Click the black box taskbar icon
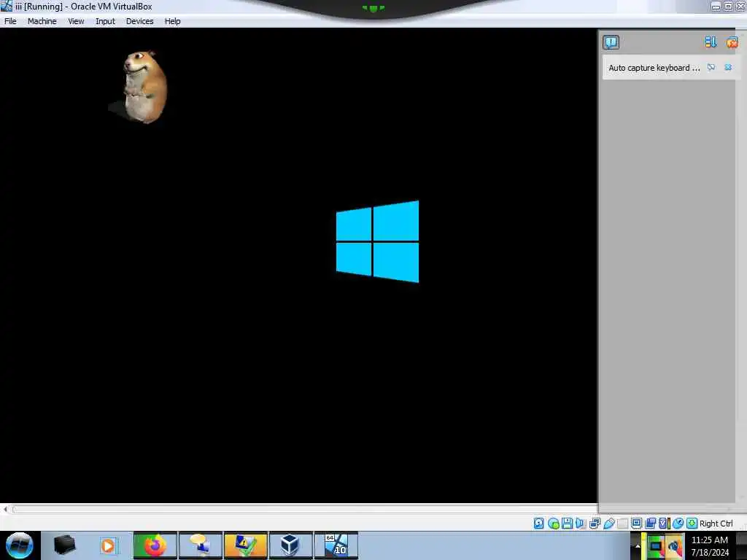The image size is (747, 560). click(x=64, y=545)
